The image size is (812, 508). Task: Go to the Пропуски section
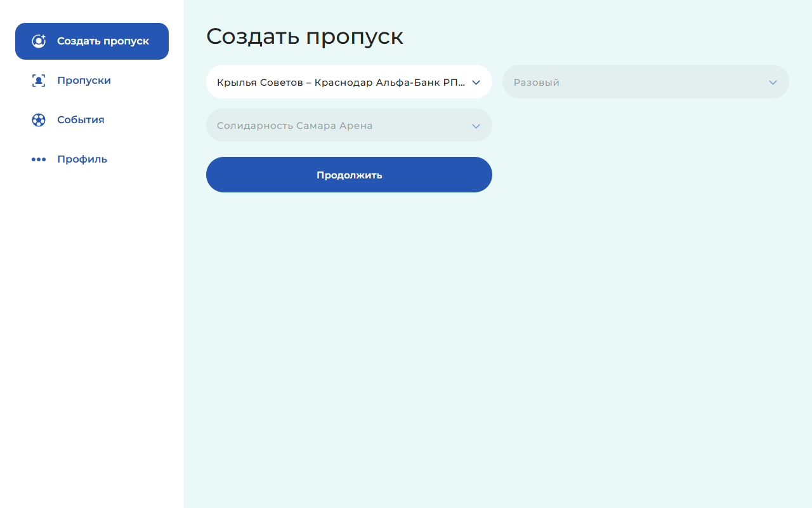point(84,81)
